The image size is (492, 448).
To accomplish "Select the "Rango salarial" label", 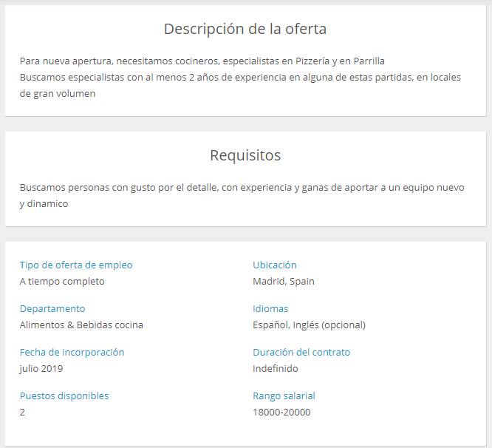I will (x=284, y=396).
